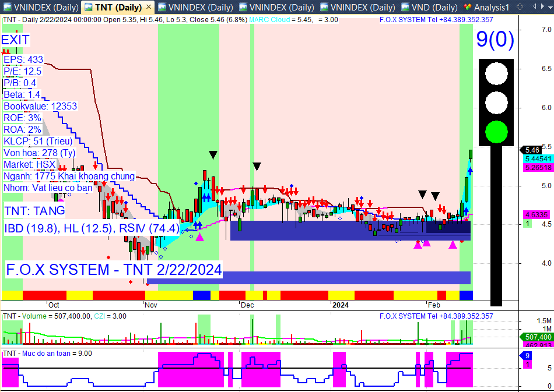The height and width of the screenshot is (392, 554).
Task: Click the CZI = 3.00 label
Action: pyautogui.click(x=110, y=316)
